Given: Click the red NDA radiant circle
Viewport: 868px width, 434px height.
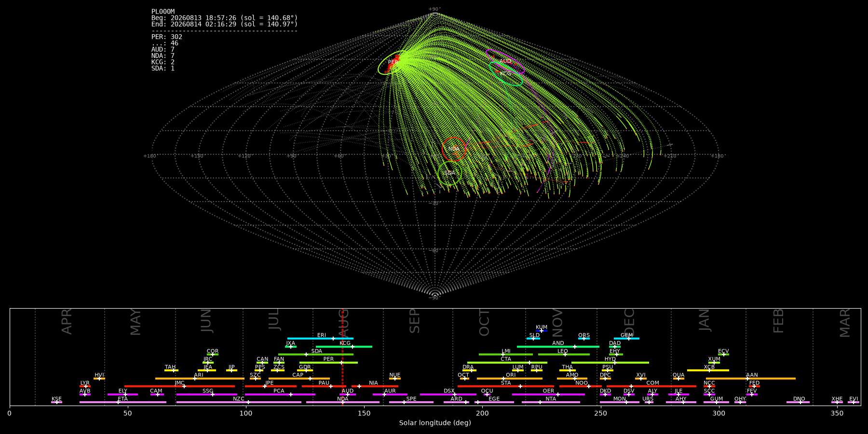Looking at the screenshot, I should (454, 149).
